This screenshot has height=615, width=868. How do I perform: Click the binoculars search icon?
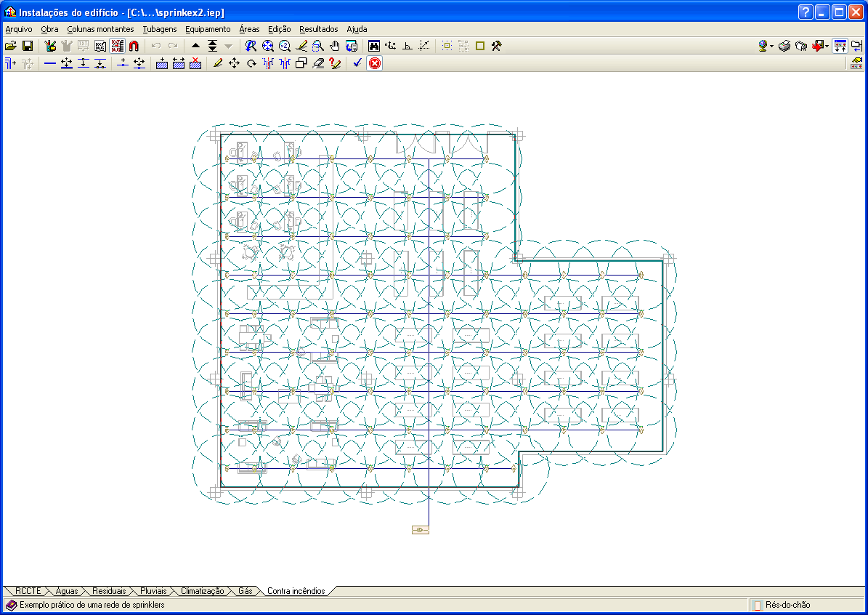pos(373,46)
